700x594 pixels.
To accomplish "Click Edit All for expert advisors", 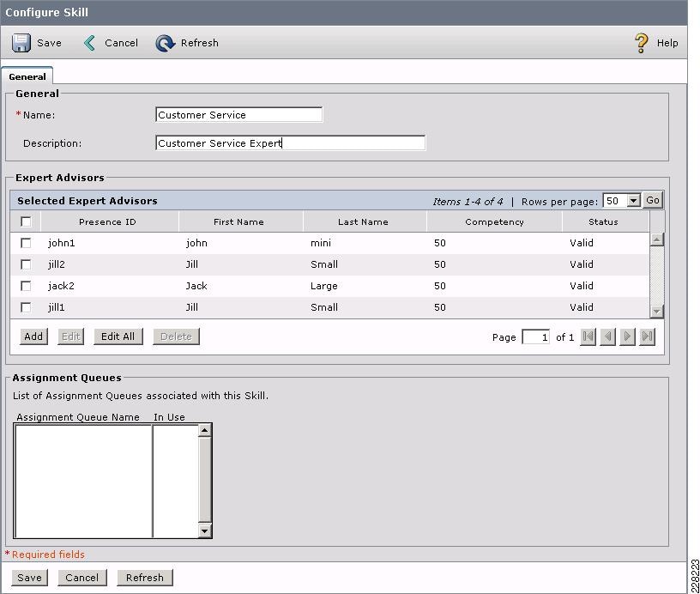I will 118,336.
